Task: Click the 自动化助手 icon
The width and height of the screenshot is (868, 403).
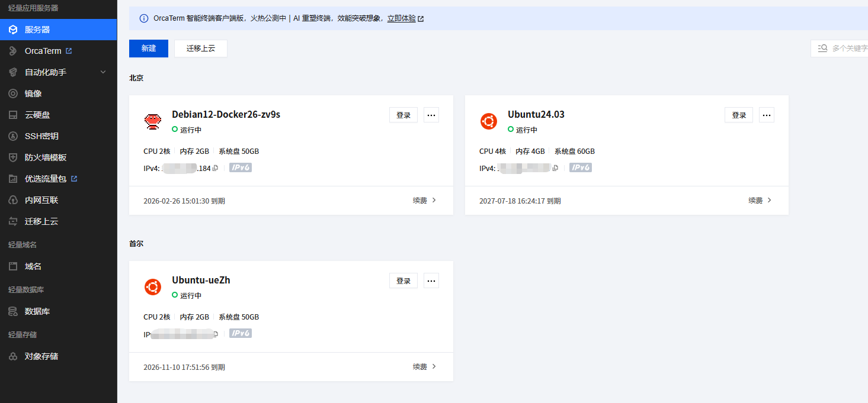Action: [13, 72]
